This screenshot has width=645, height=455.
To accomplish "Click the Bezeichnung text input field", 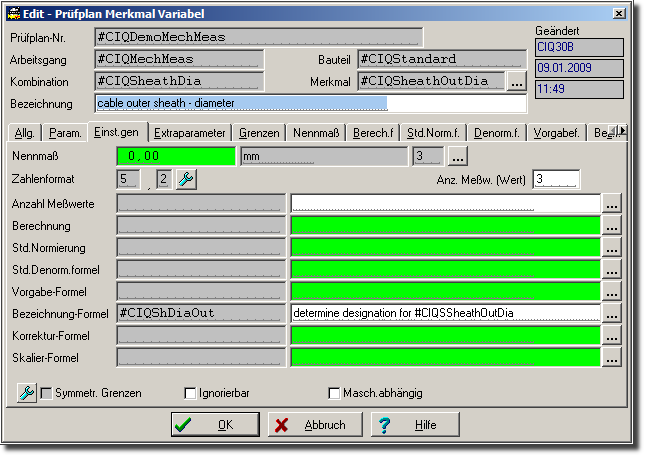I will [310, 103].
